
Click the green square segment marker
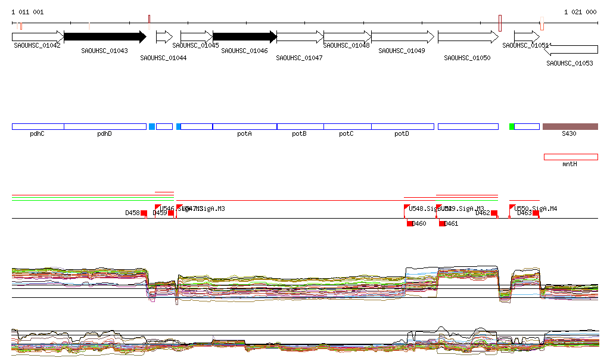(512, 126)
